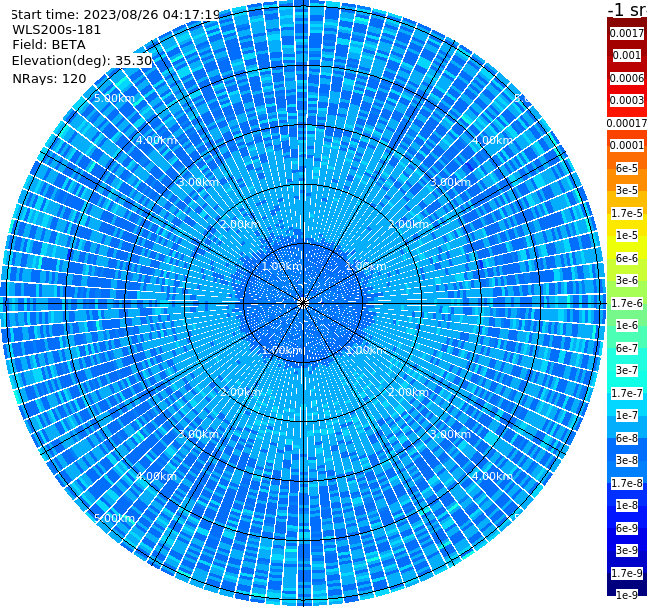Select the 1.7e-7 colorbar label

click(627, 393)
